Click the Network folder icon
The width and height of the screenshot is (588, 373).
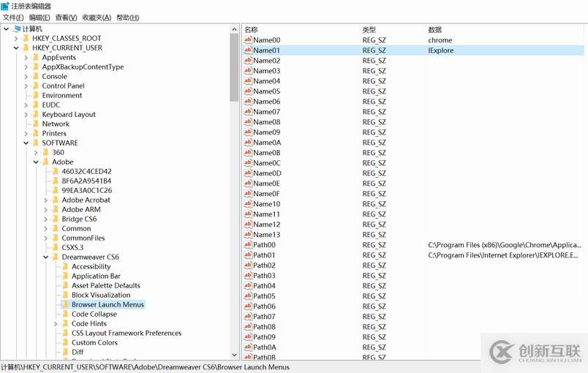[x=36, y=124]
